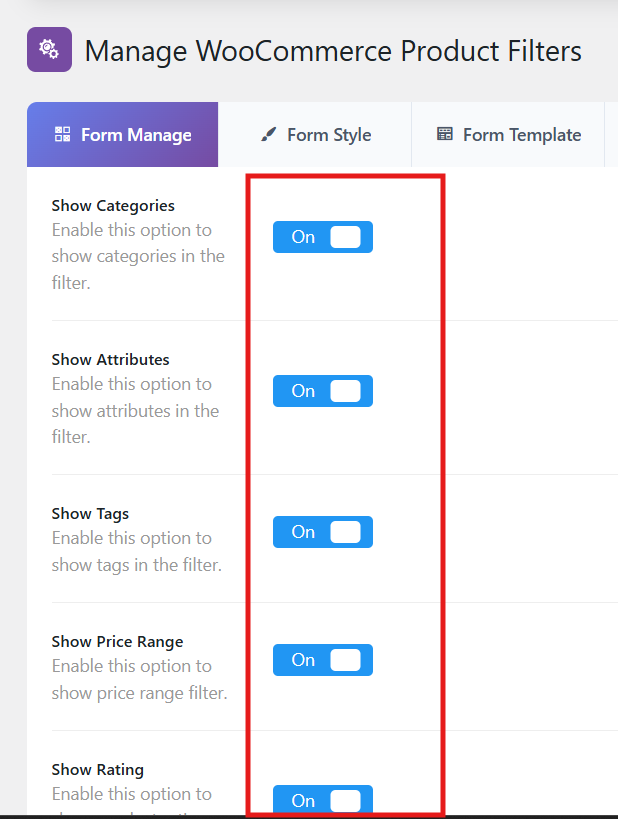The width and height of the screenshot is (618, 819).
Task: Click the Manage WooCommerce Product Filters heading
Action: click(x=333, y=50)
